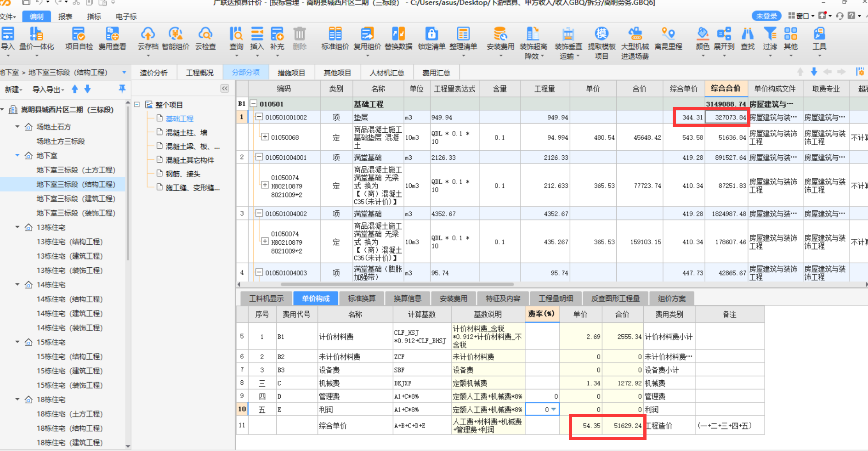Viewport: 868px width, 451px height.
Task: Open 量价一体化 tool
Action: [x=36, y=34]
